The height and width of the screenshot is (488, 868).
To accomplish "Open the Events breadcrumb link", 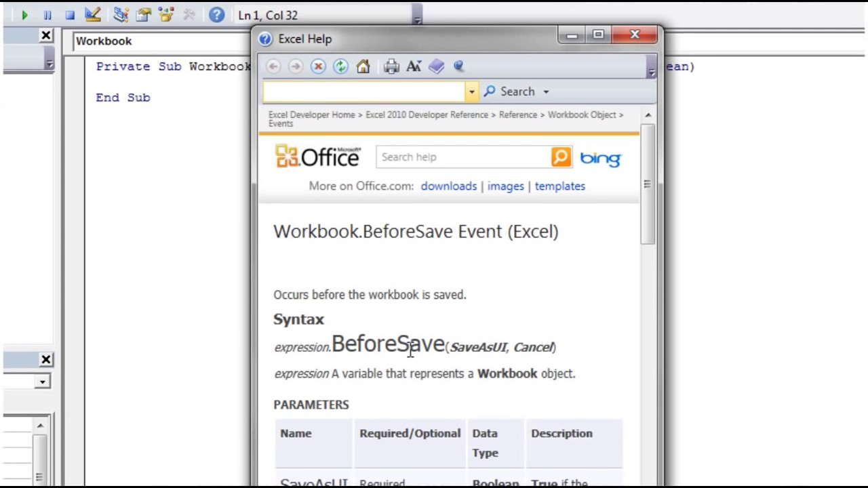I will (x=281, y=123).
